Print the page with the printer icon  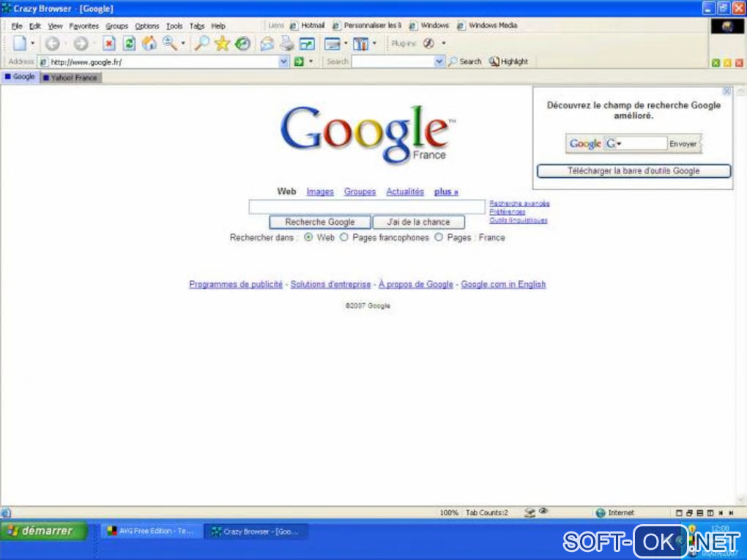click(287, 44)
